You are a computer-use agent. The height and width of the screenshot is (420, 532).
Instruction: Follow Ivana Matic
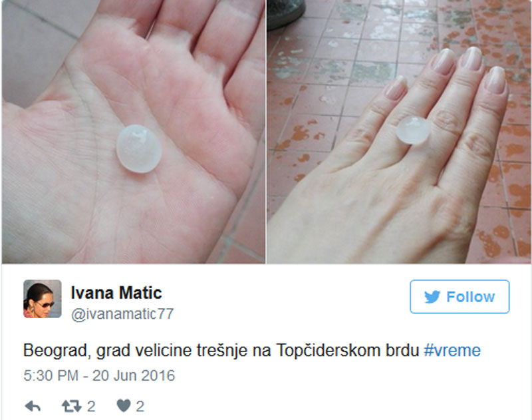tap(460, 297)
